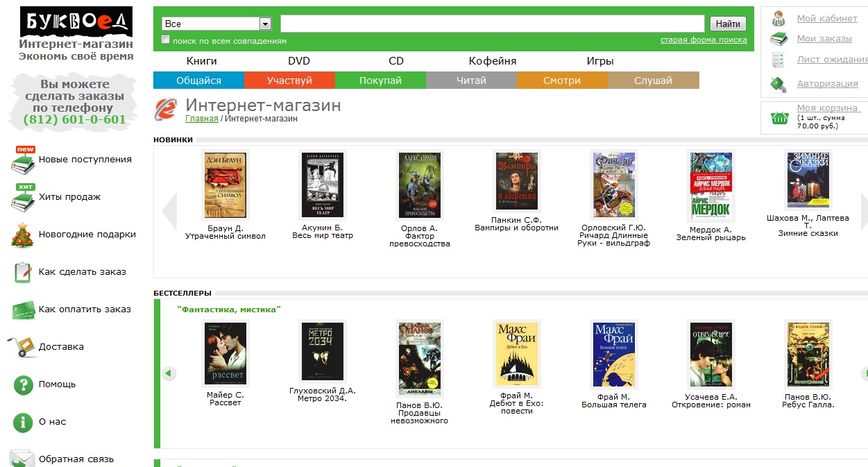
Task: Open Рассвет book cover by Майер
Action: tap(225, 353)
